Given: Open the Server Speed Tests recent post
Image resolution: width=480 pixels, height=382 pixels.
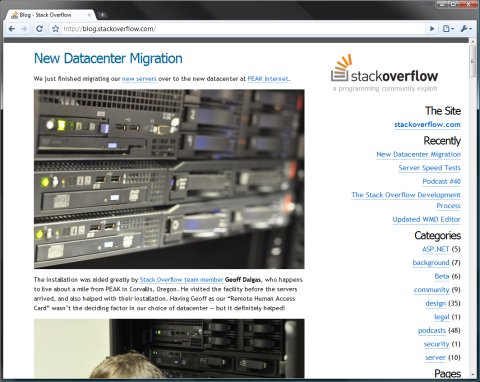Looking at the screenshot, I should [x=429, y=168].
